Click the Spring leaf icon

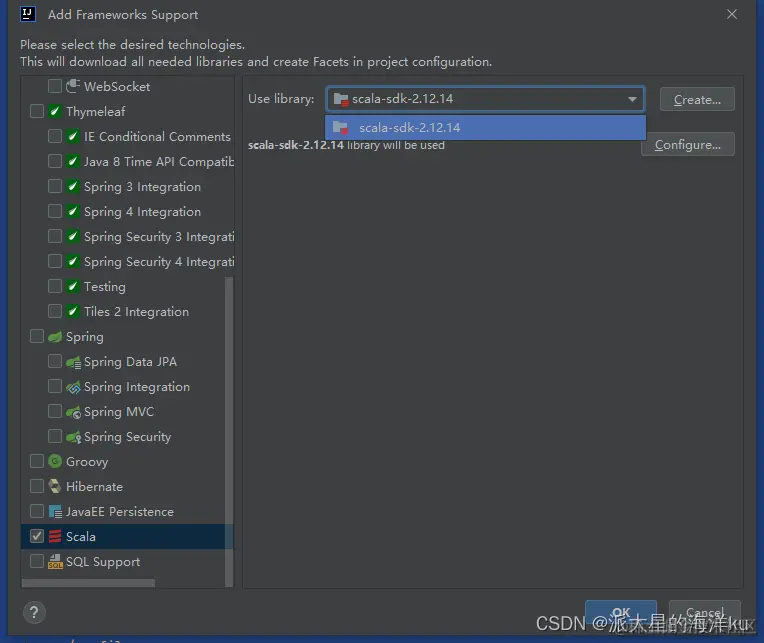pyautogui.click(x=55, y=337)
